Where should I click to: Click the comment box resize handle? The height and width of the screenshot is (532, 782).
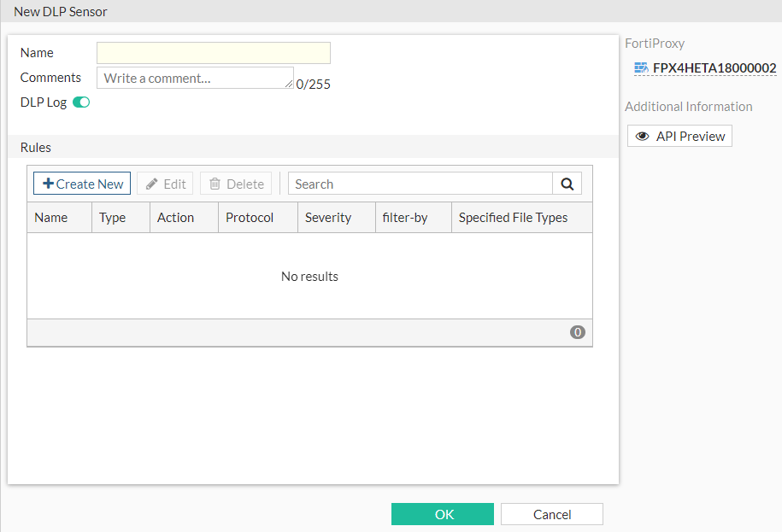pos(289,86)
